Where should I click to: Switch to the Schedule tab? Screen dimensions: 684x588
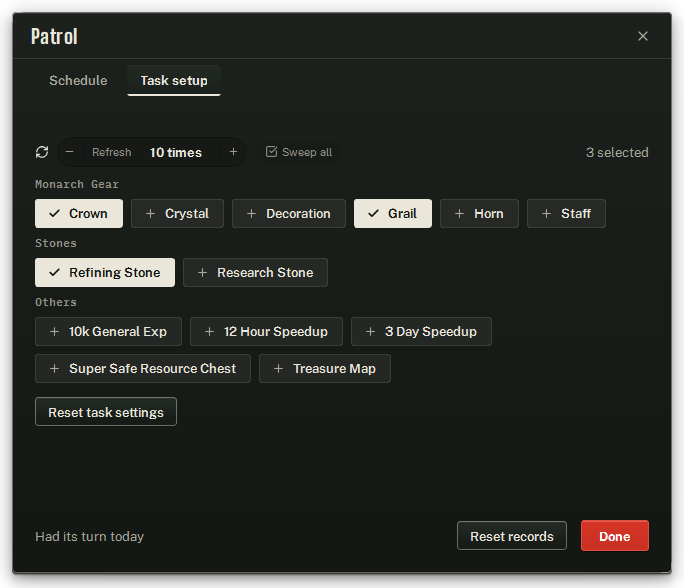78,80
